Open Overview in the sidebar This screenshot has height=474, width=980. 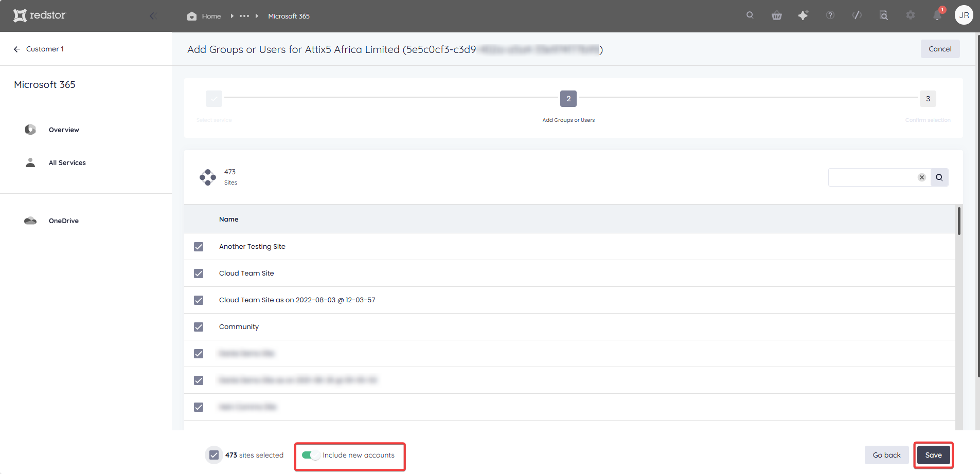[x=64, y=130]
